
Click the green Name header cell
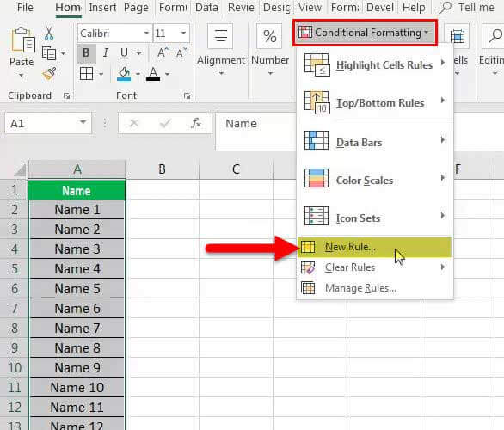pos(77,190)
